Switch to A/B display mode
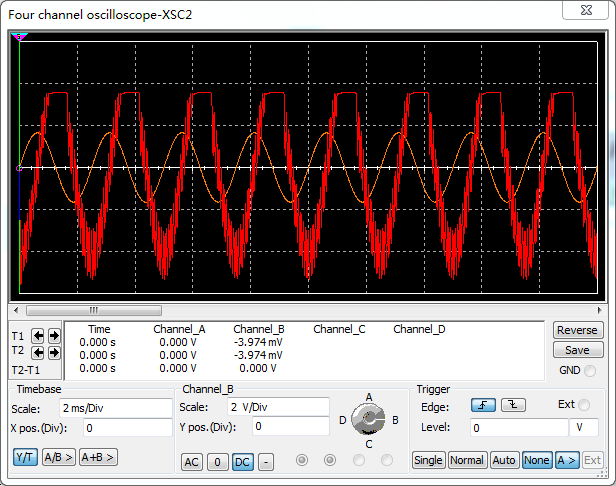This screenshot has width=616, height=486. click(x=58, y=457)
